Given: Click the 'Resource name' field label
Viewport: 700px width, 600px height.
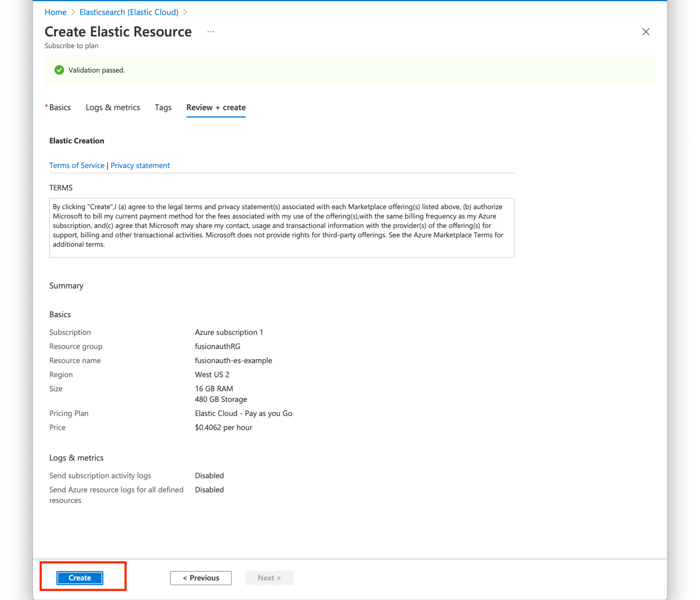Looking at the screenshot, I should coord(75,360).
